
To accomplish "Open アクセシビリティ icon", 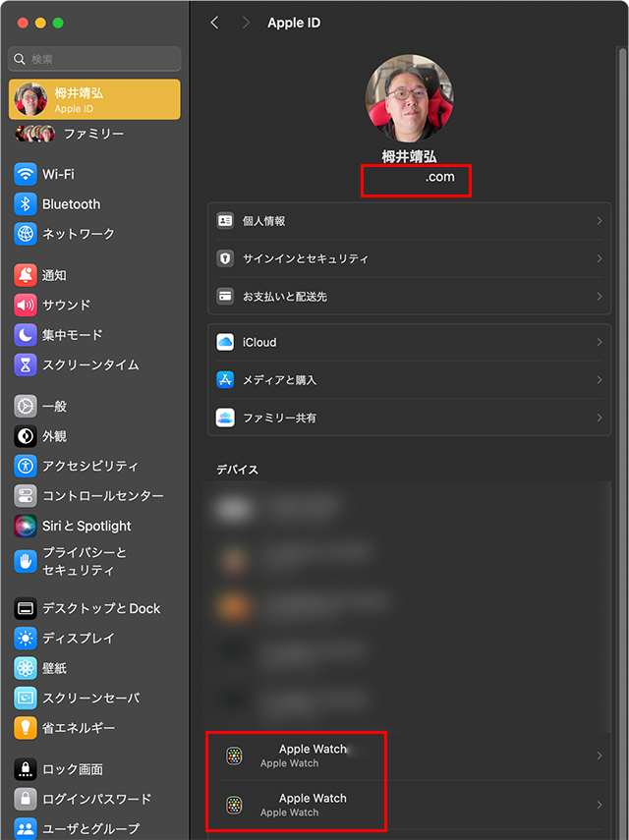I will [x=26, y=466].
